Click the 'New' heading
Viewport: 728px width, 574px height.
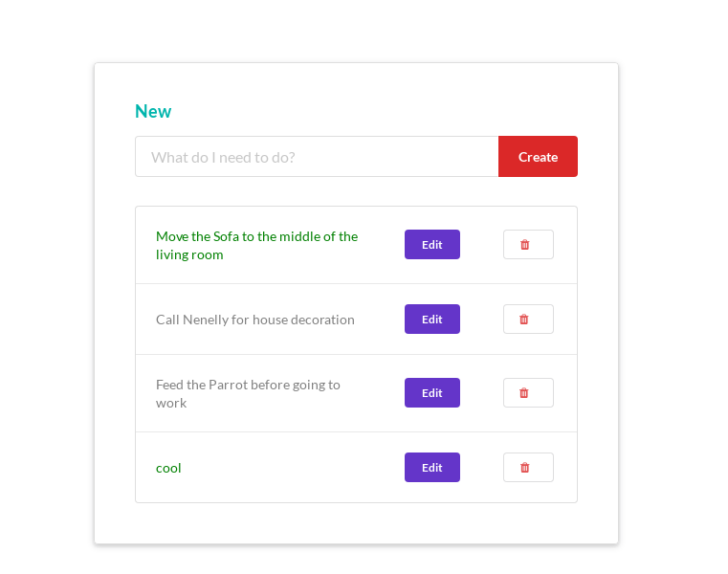(153, 112)
